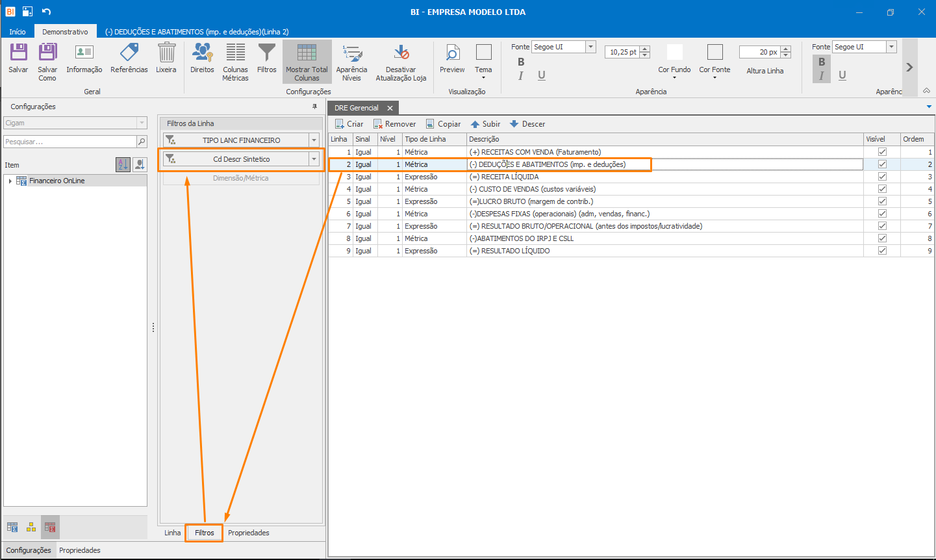Open the Cor Fonte color picker
The height and width of the screenshot is (560, 936).
(x=715, y=61)
